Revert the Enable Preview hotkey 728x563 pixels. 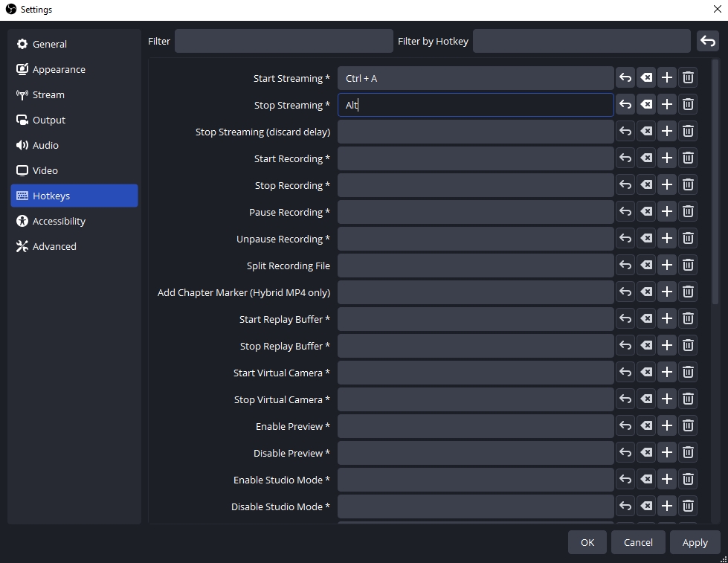point(625,426)
